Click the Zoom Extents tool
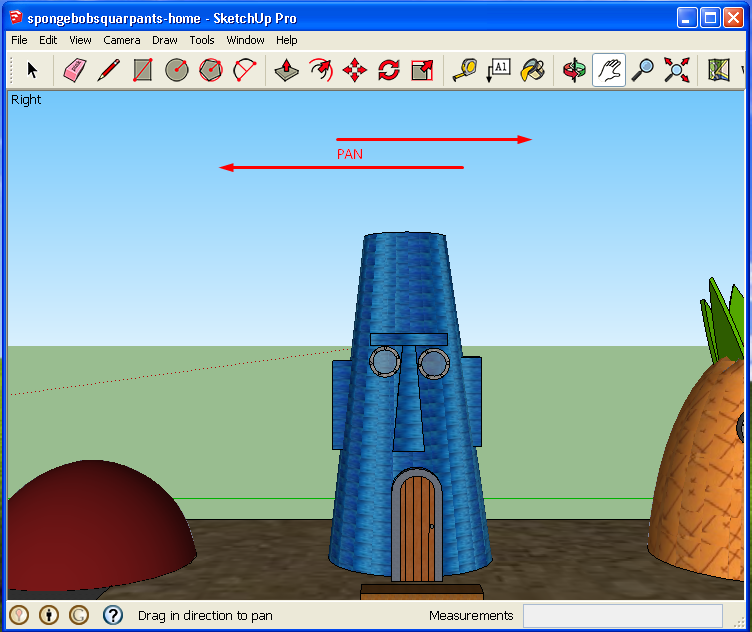Image resolution: width=752 pixels, height=632 pixels. pos(677,70)
